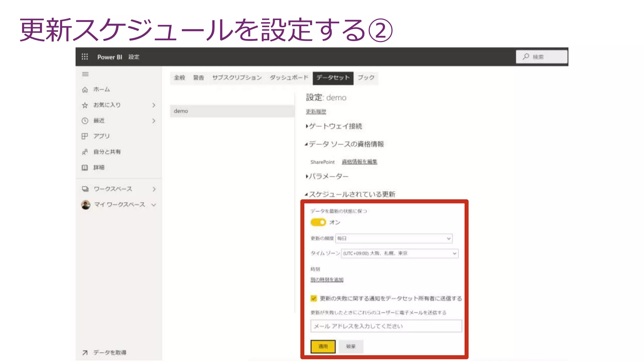Screen dimensions: 644x362
Task: Click the My Workspace avatar picture
Action: tap(86, 205)
